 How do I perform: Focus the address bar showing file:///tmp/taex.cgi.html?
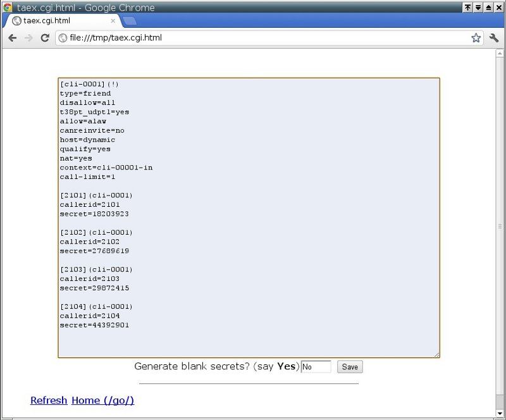[x=266, y=38]
